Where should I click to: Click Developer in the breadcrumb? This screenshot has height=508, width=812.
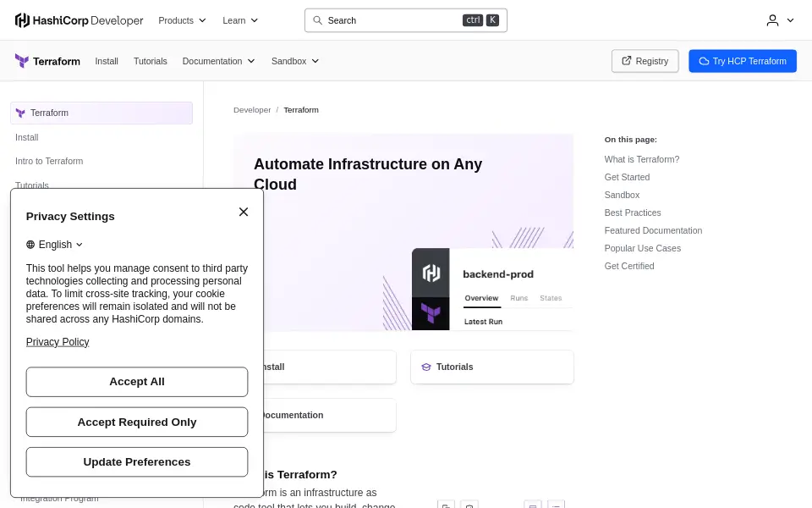[252, 110]
